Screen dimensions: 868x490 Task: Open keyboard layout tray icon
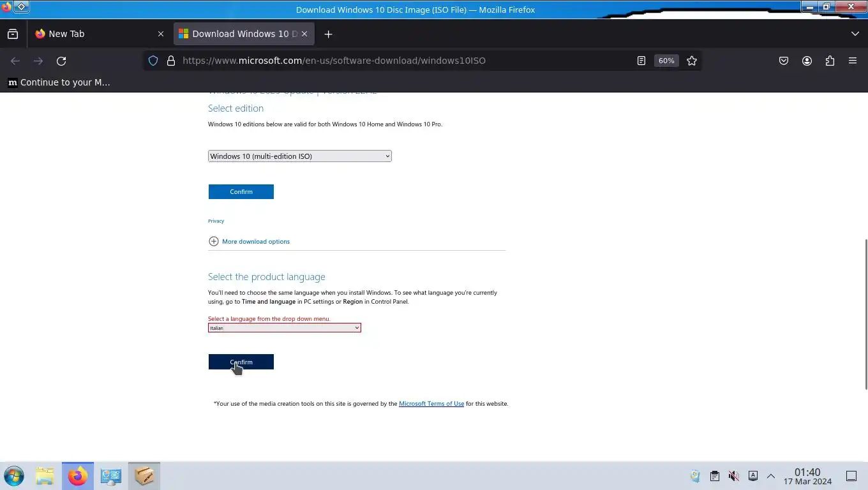click(x=753, y=476)
